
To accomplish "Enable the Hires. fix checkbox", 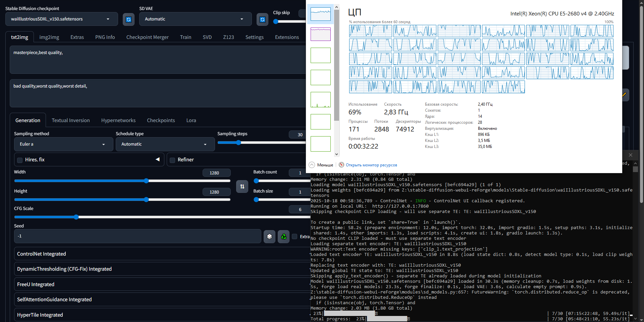I will coord(20,160).
